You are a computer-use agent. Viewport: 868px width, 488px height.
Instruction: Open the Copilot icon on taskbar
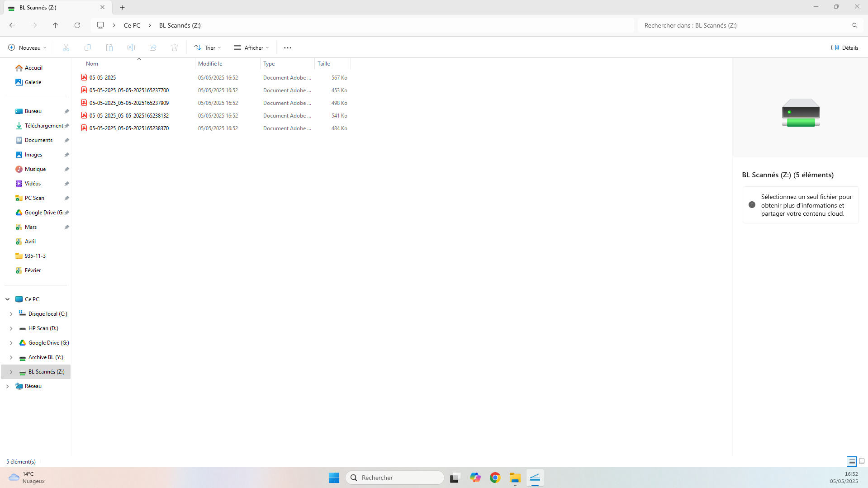(x=475, y=478)
